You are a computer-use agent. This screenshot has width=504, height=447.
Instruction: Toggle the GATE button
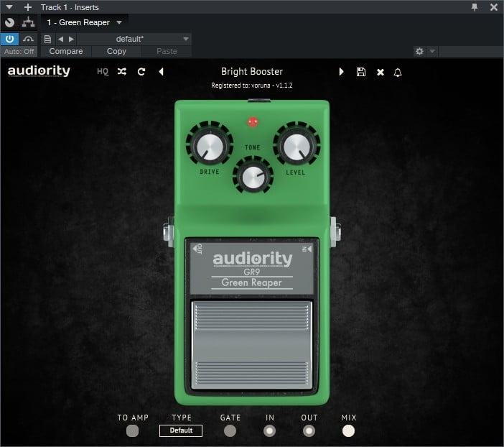230,430
